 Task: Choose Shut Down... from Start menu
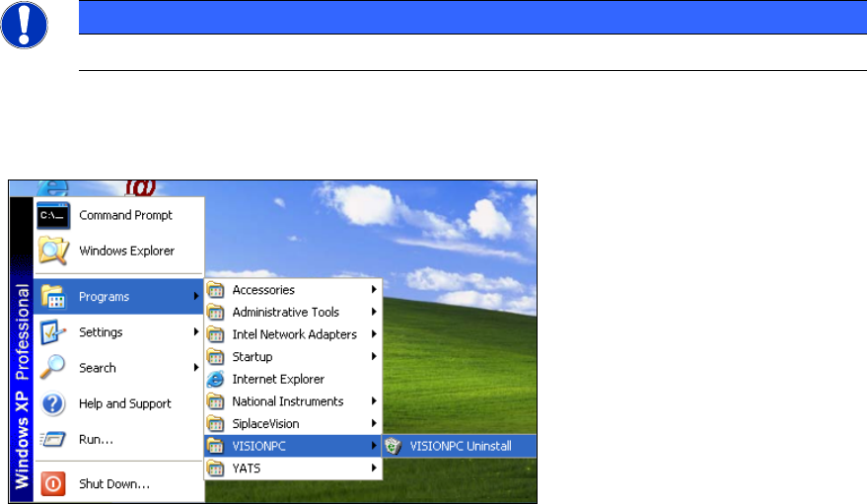(x=119, y=484)
